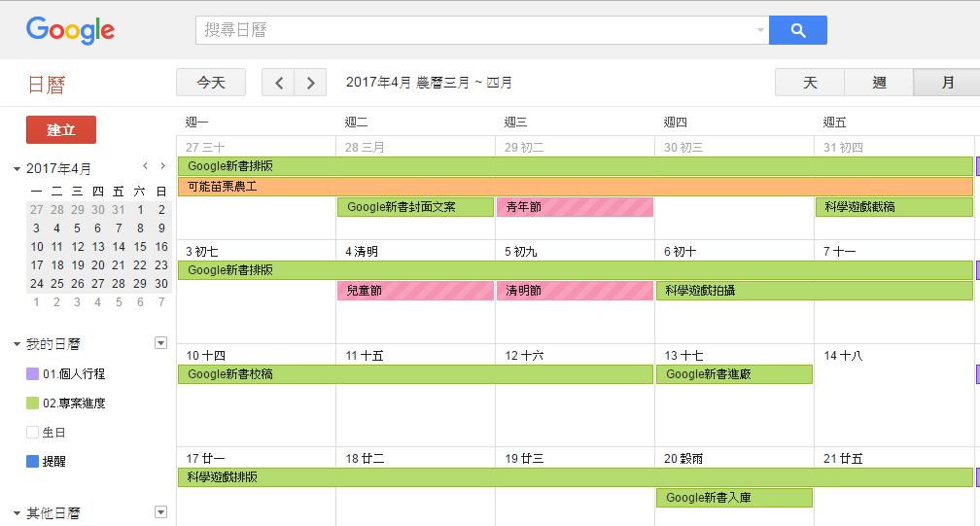Go to next month with right arrow
The height and width of the screenshot is (526, 980).
pos(310,83)
